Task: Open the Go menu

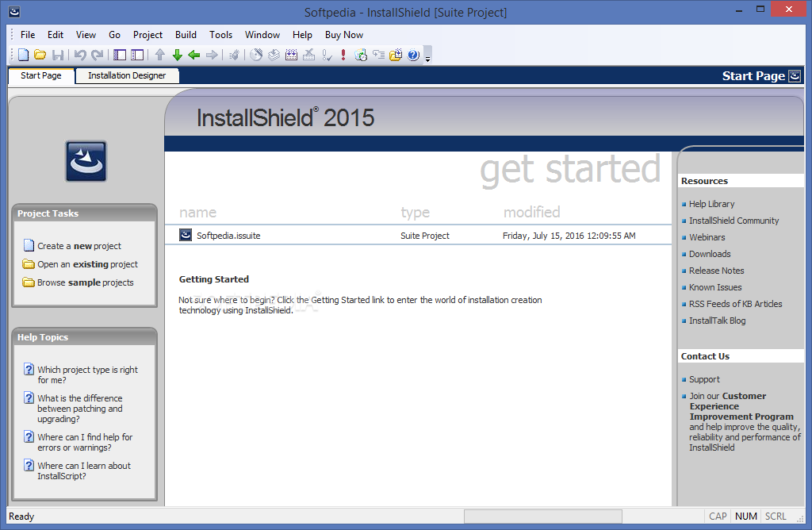Action: (114, 35)
